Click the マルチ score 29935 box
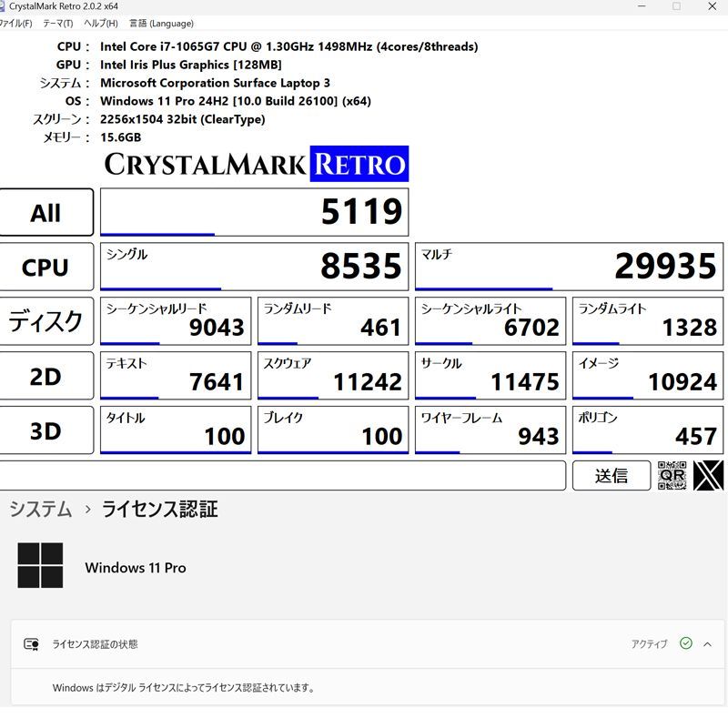 pos(570,267)
